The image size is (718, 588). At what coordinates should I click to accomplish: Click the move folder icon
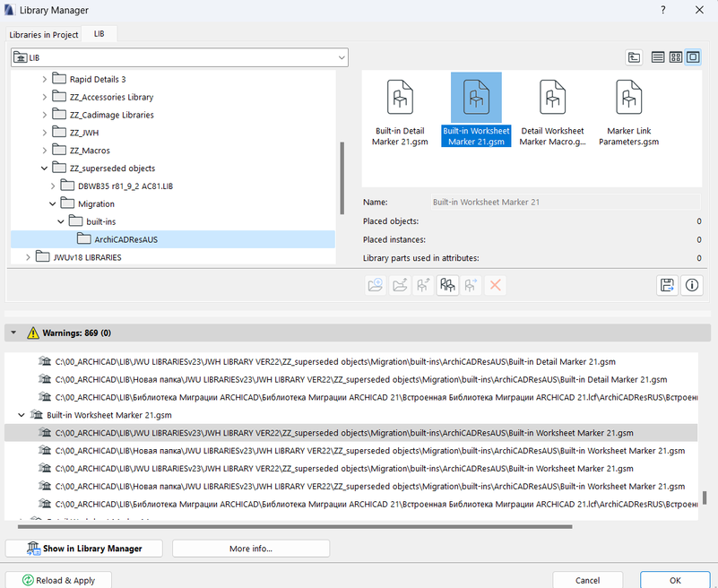(400, 285)
